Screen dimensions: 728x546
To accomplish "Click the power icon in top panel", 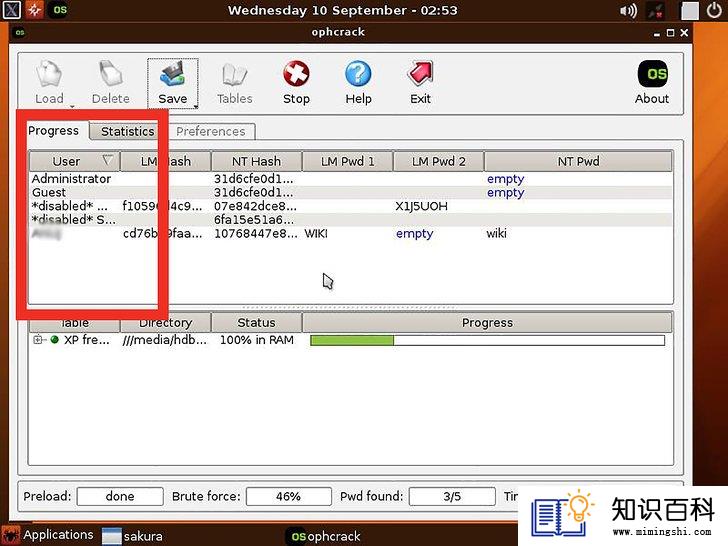I will 714,10.
